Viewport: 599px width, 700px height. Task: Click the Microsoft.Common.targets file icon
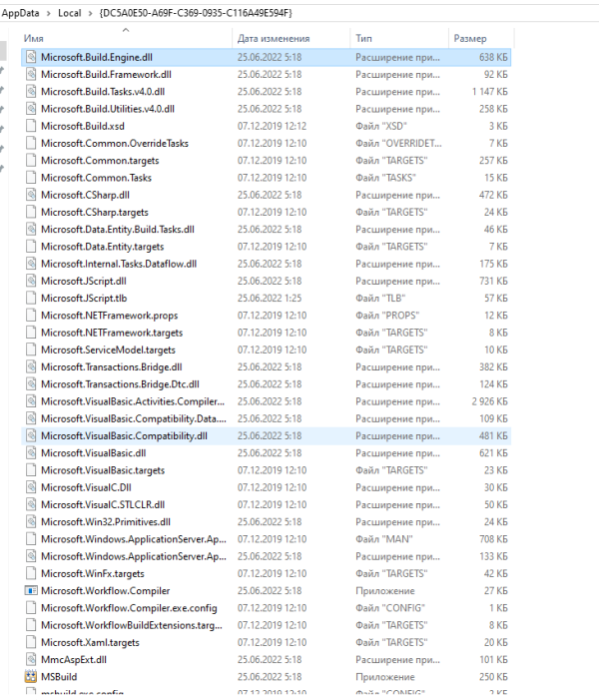point(31,160)
